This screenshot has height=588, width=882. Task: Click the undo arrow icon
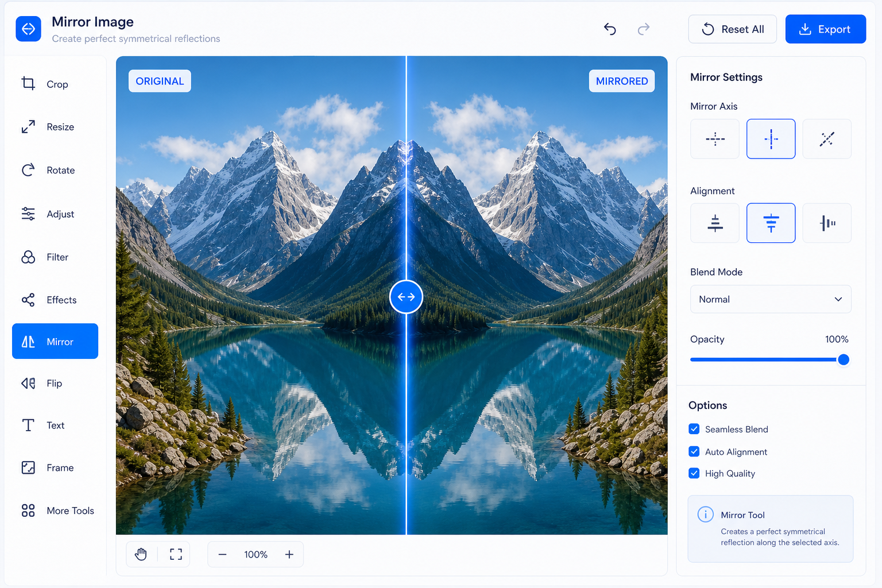click(610, 29)
